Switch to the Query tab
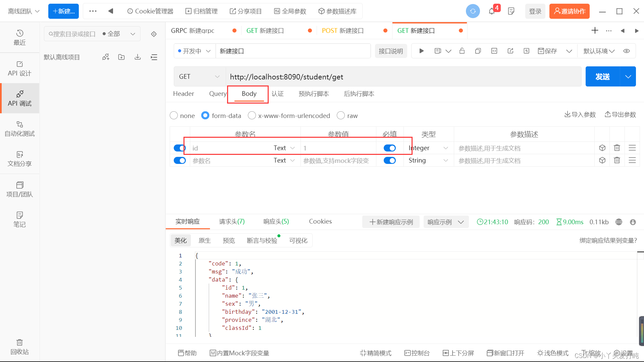This screenshot has width=644, height=362. point(218,94)
